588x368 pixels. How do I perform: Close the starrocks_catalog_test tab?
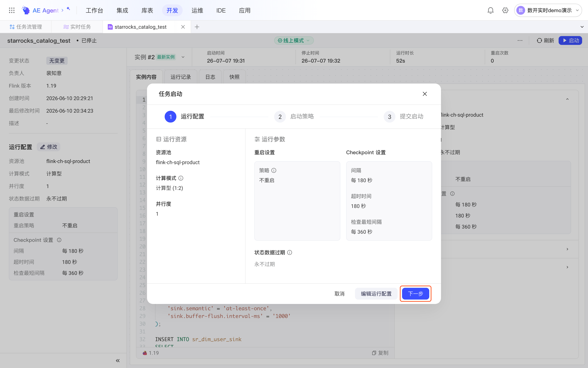tap(183, 27)
